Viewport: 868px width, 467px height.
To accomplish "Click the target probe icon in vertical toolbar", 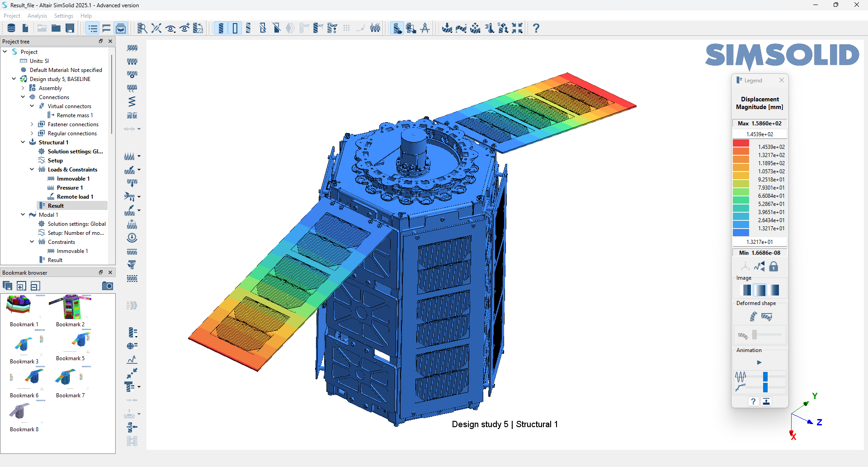I will pos(132,346).
